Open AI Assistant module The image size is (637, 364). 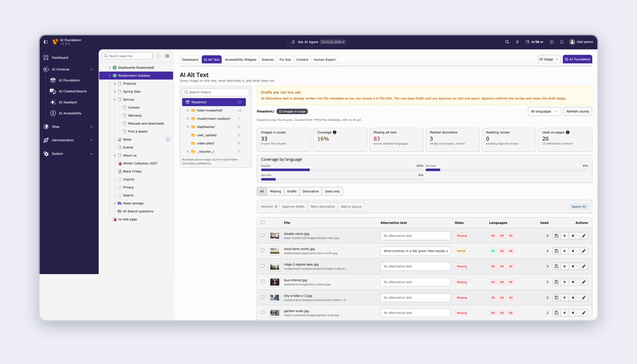coord(68,102)
